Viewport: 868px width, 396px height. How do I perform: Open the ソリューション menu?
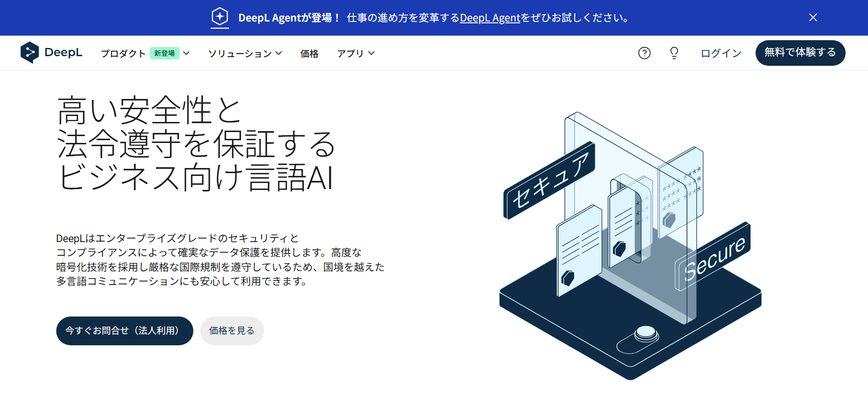(x=240, y=53)
